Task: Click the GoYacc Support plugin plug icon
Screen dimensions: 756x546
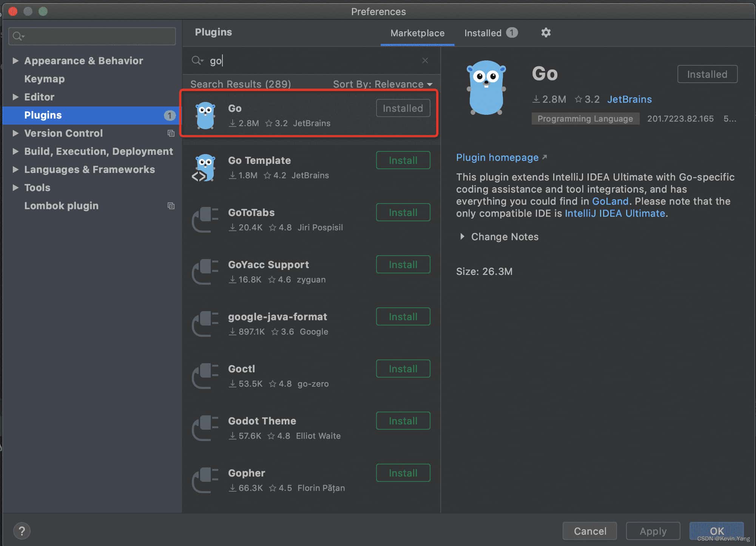Action: [x=205, y=272]
